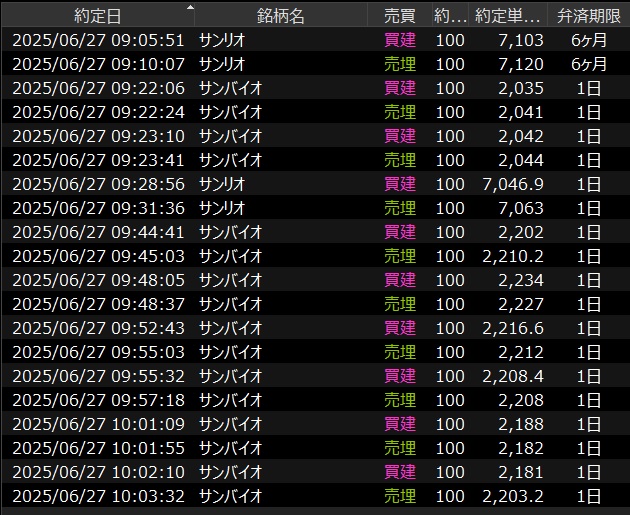
Task: Sort by the 弁済期限 column header
Action: [589, 16]
